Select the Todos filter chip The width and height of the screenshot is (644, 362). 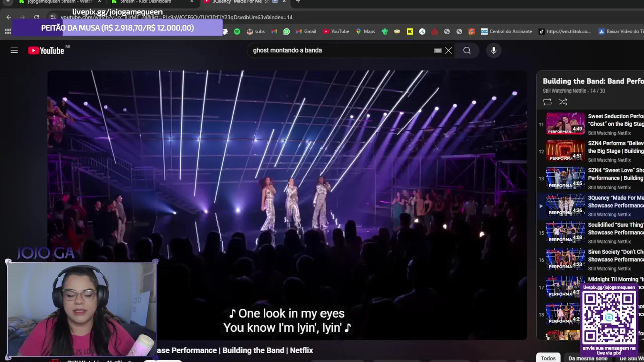tap(548, 358)
